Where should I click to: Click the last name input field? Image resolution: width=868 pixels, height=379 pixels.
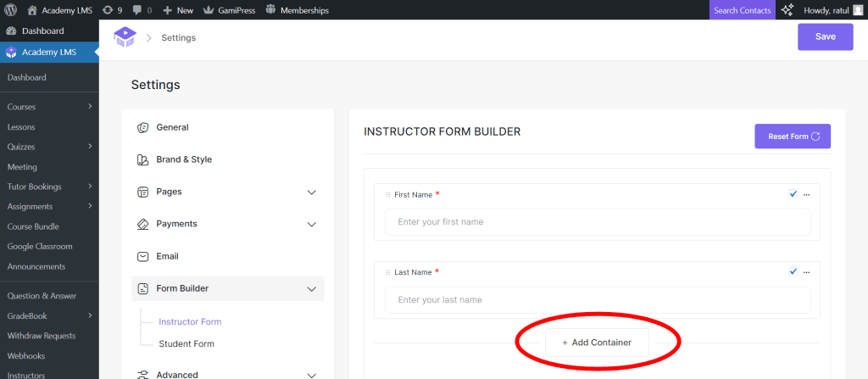click(x=598, y=300)
